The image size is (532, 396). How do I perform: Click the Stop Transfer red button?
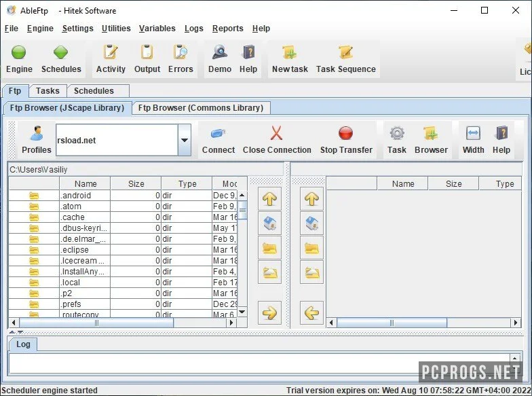click(346, 133)
